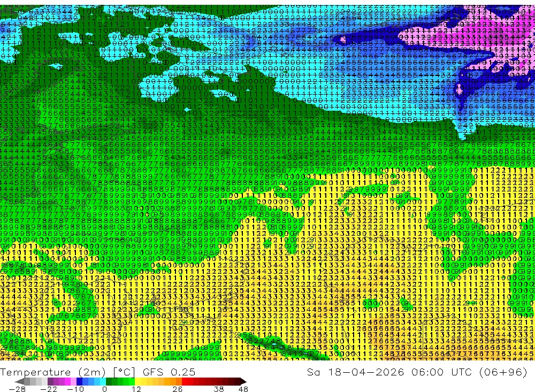Click the "(06+96)" forecast run label
This screenshot has width=535, height=392.
click(503, 372)
